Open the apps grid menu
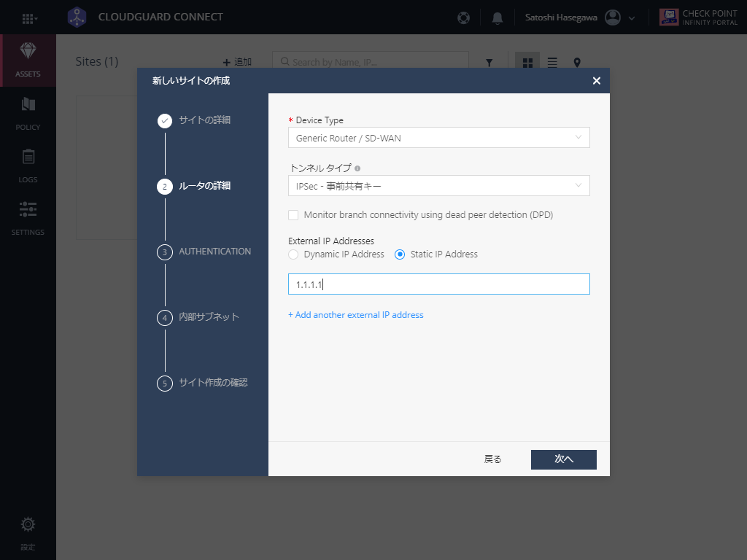747x560 pixels. point(29,18)
